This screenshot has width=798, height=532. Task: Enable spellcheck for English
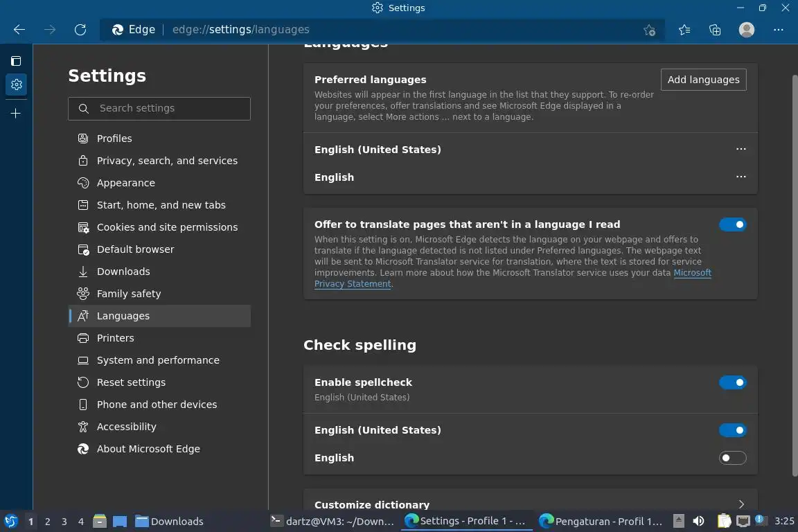coord(732,458)
